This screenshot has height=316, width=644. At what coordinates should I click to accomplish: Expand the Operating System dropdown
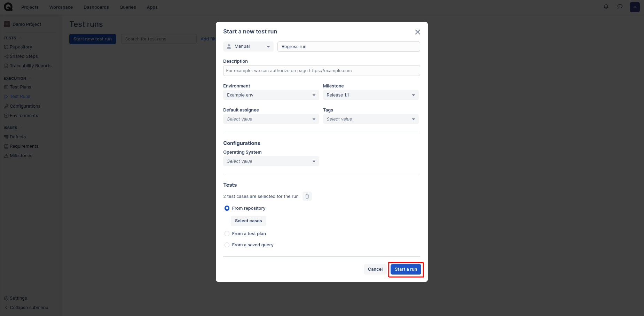coord(271,161)
